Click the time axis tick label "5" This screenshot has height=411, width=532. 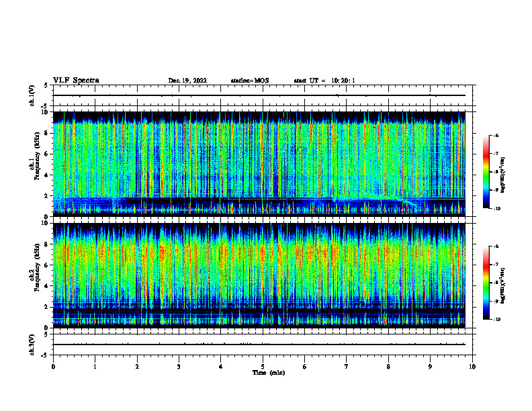263,367
